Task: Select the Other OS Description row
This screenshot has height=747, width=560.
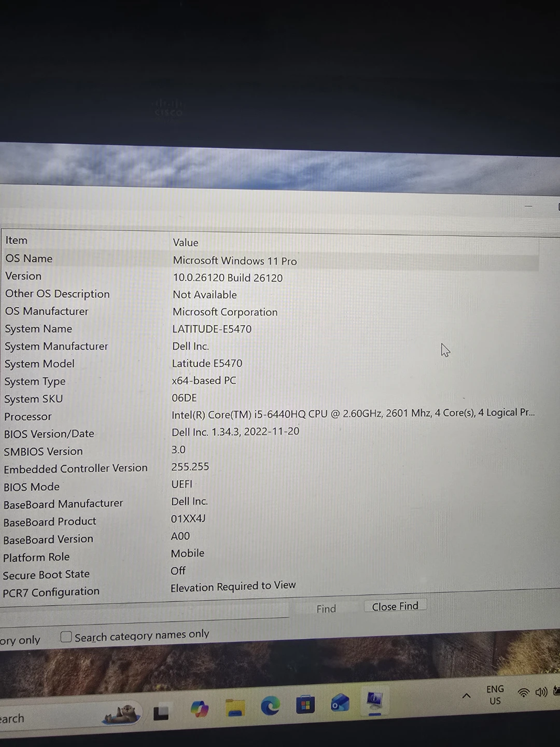Action: pos(270,294)
